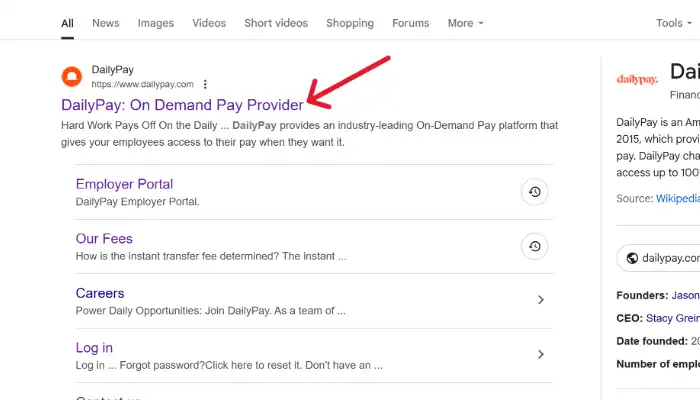Click the globe icon next to dailypay.com
This screenshot has width=700, height=400.
632,258
